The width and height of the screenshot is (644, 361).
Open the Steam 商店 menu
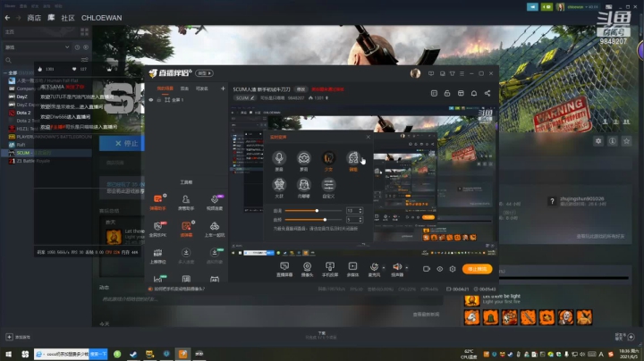(34, 18)
